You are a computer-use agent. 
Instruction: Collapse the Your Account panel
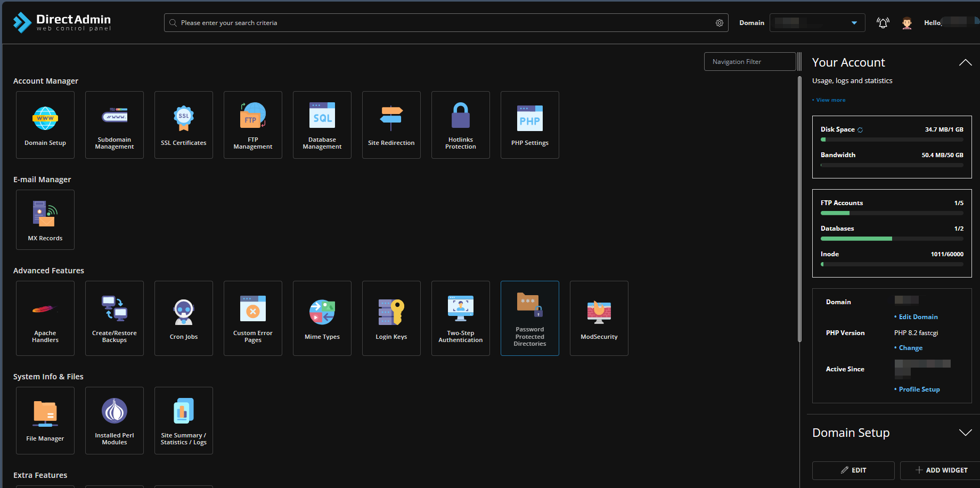coord(965,63)
